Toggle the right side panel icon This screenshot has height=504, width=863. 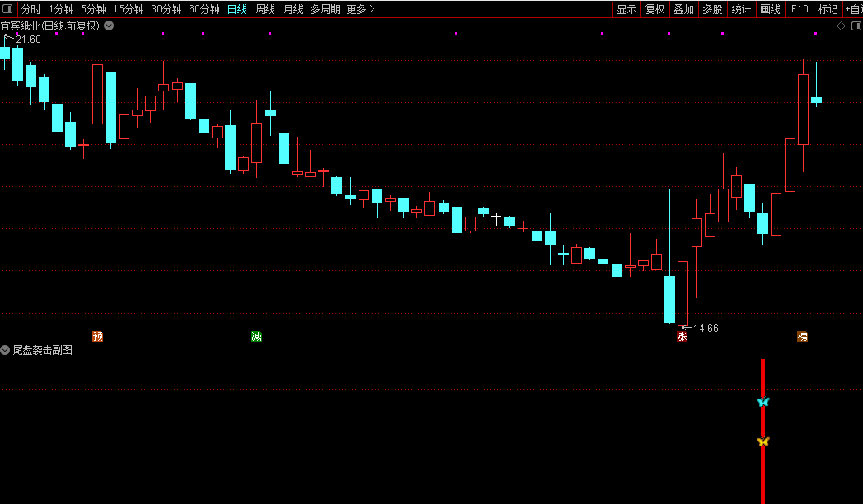click(x=856, y=26)
